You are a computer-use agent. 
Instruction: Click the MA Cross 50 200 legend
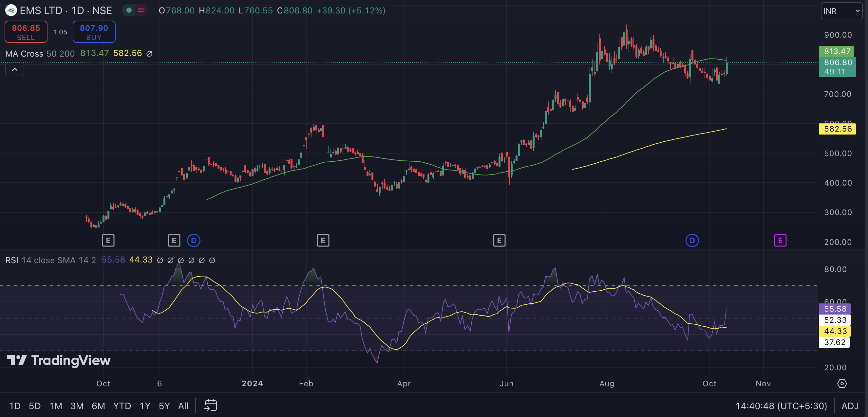40,54
